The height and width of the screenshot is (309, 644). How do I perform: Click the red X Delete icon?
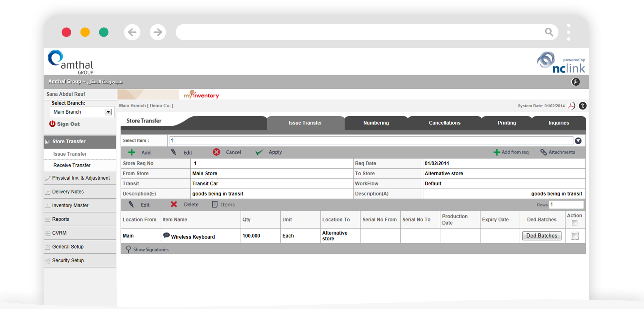(x=174, y=204)
